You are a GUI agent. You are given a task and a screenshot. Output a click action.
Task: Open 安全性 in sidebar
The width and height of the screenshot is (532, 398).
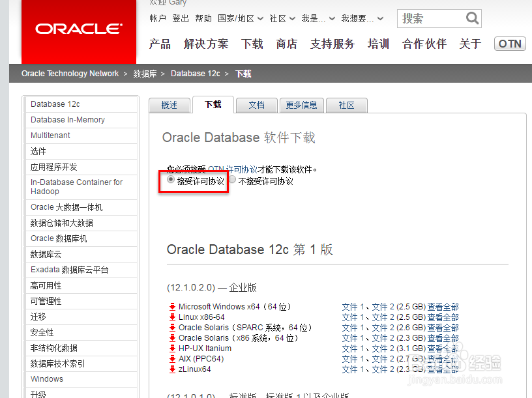click(81, 332)
